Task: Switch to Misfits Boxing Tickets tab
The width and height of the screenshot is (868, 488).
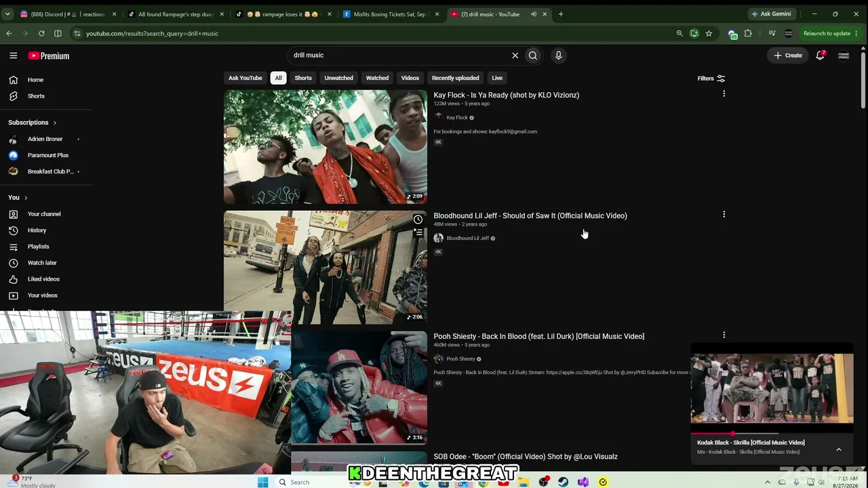Action: [x=391, y=14]
